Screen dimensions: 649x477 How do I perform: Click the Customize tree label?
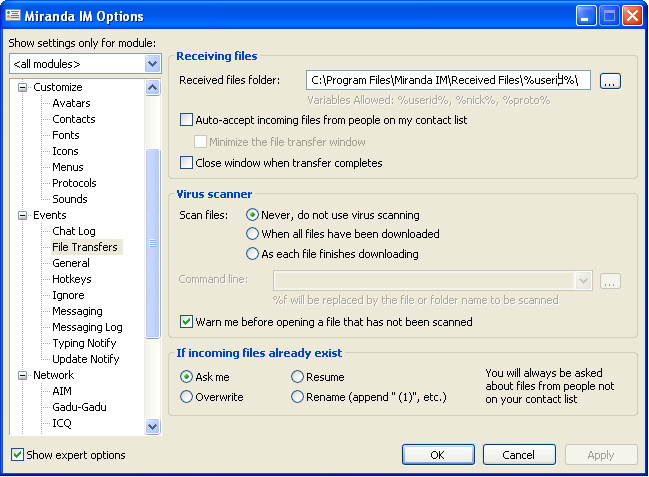coord(58,87)
